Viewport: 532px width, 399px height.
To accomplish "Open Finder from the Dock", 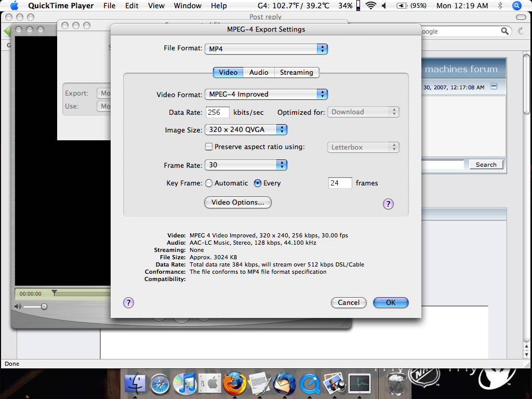I will (x=135, y=384).
